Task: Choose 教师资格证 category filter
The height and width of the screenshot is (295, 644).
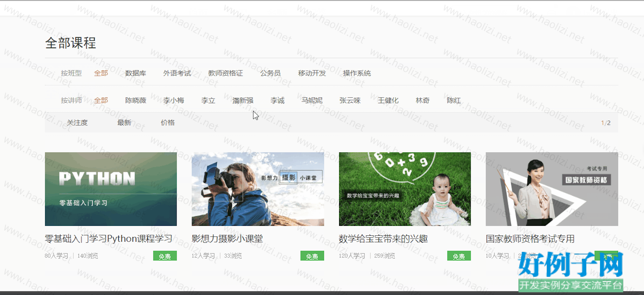Action: (x=225, y=73)
